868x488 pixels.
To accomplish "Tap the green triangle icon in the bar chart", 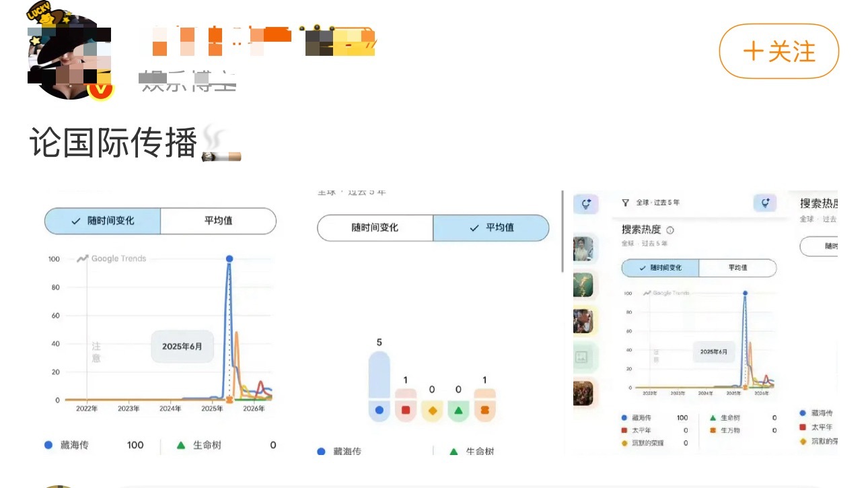I will 458,409.
